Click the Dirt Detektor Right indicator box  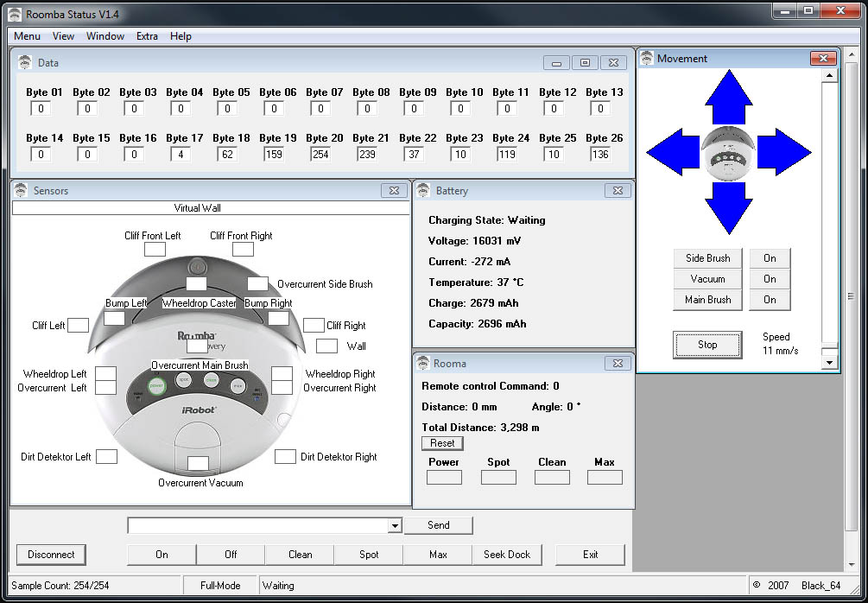tap(285, 457)
